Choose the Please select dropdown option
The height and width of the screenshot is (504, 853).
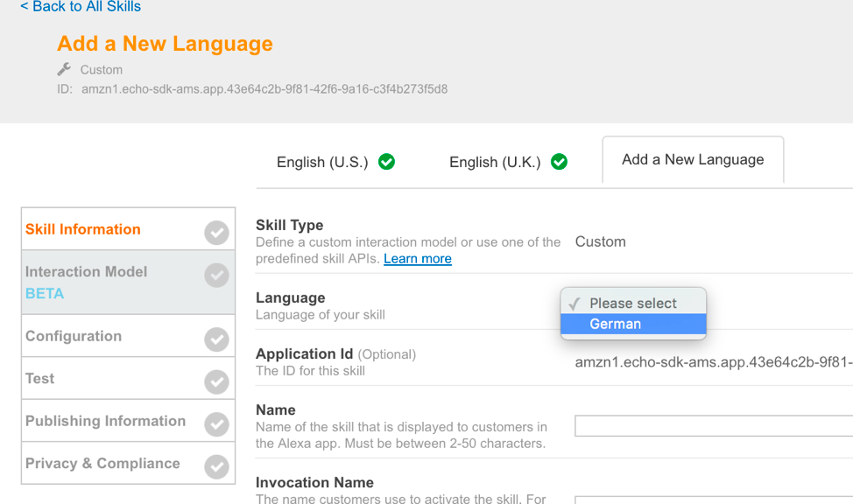coord(632,303)
